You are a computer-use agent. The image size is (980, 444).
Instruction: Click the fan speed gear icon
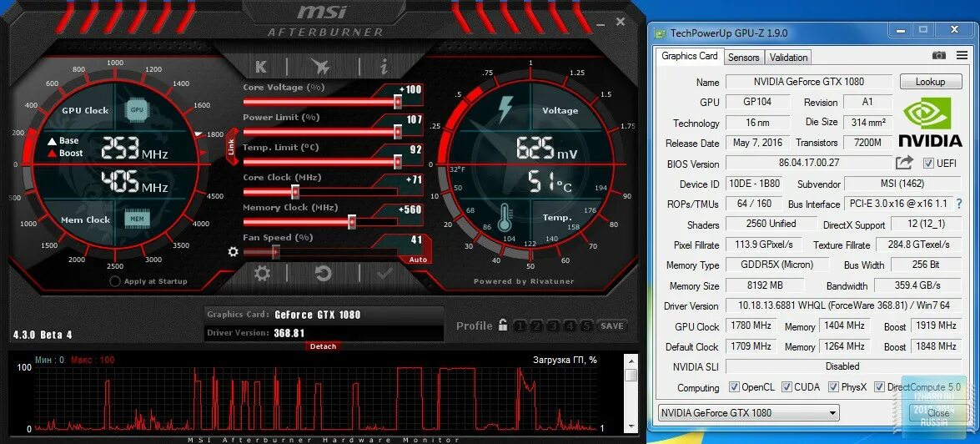coord(234,251)
